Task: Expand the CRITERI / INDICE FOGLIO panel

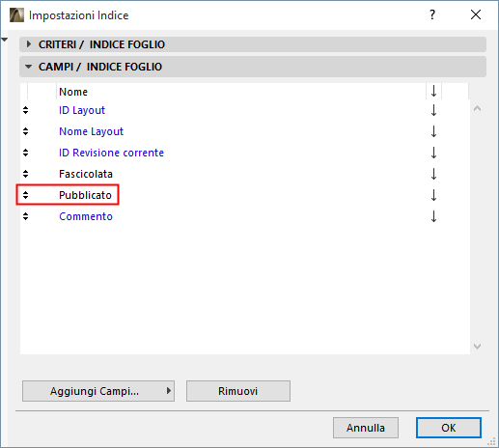Action: 253,44
